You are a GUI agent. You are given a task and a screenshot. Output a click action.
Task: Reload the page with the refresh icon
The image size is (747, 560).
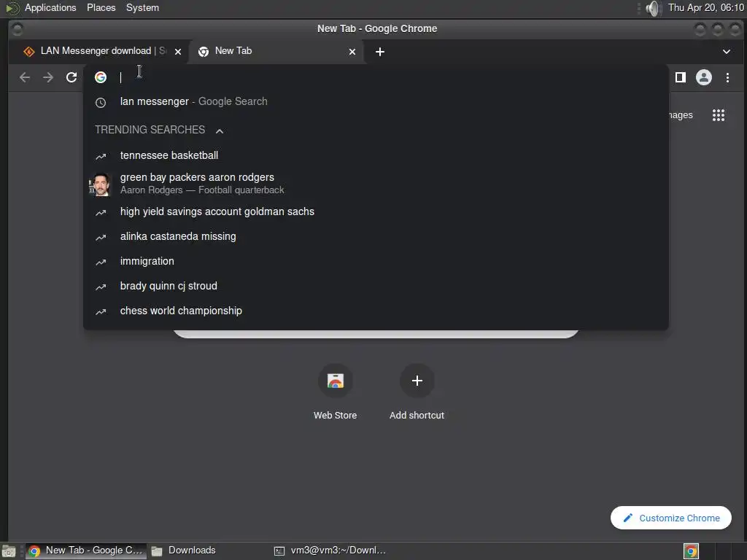point(71,77)
